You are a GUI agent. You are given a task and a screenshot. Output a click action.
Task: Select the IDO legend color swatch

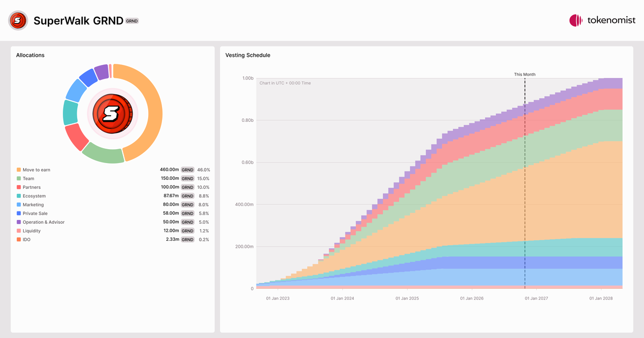(x=19, y=239)
